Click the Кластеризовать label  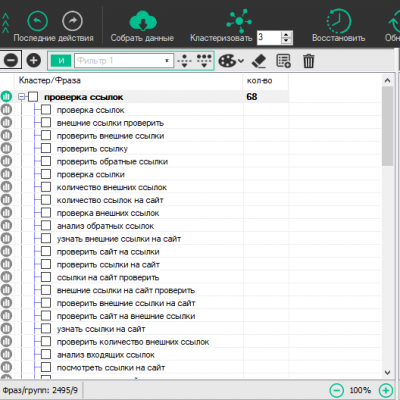[221, 38]
